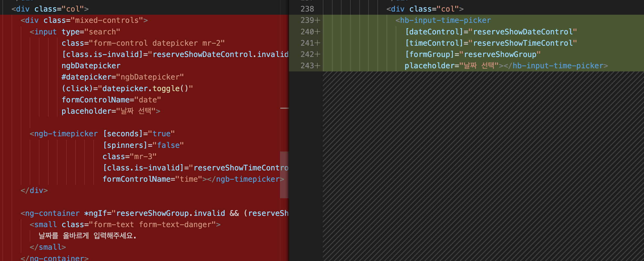The width and height of the screenshot is (644, 261).
Task: Click the standalone ngbDatepicker attribute line
Action: click(x=91, y=66)
